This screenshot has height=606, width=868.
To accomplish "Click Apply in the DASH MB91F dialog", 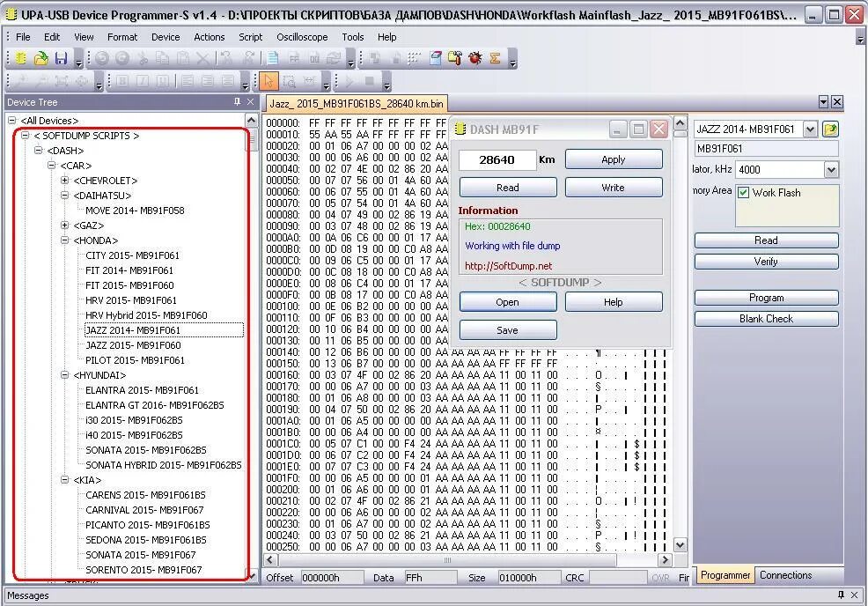I will coord(614,159).
